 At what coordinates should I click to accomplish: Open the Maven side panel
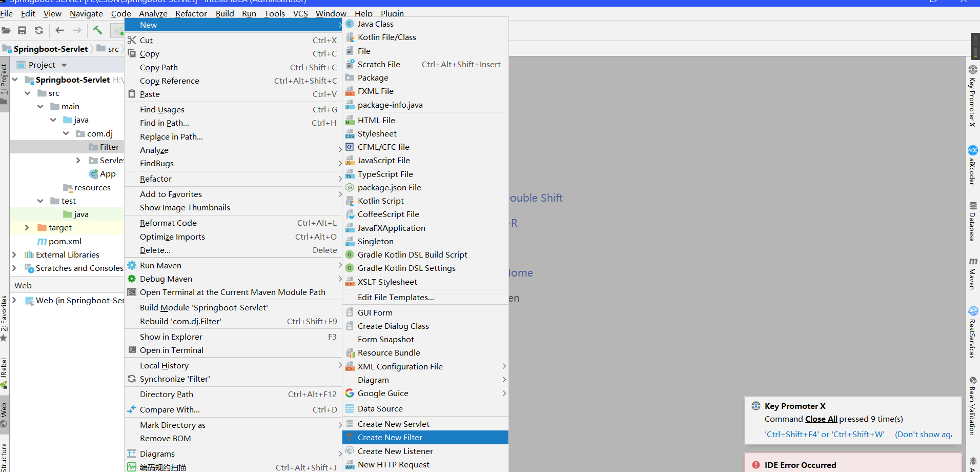click(972, 274)
